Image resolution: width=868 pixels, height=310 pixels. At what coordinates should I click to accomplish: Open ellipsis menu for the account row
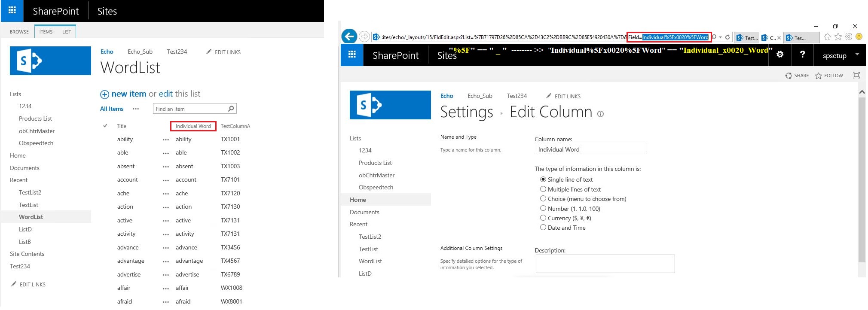tap(166, 180)
